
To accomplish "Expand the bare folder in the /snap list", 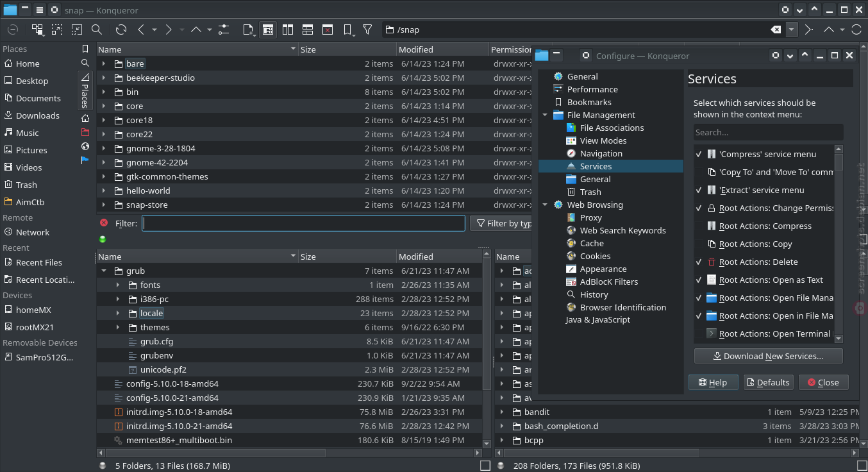I will [x=104, y=63].
